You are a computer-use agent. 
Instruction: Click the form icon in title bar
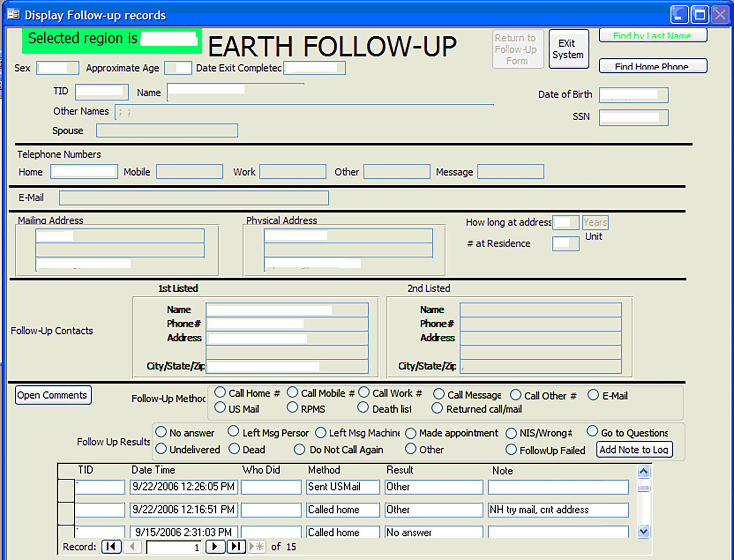tap(14, 15)
